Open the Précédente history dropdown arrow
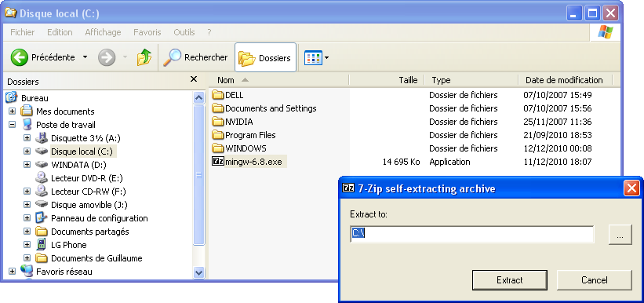Screen dimensions: 644x303 85,57
